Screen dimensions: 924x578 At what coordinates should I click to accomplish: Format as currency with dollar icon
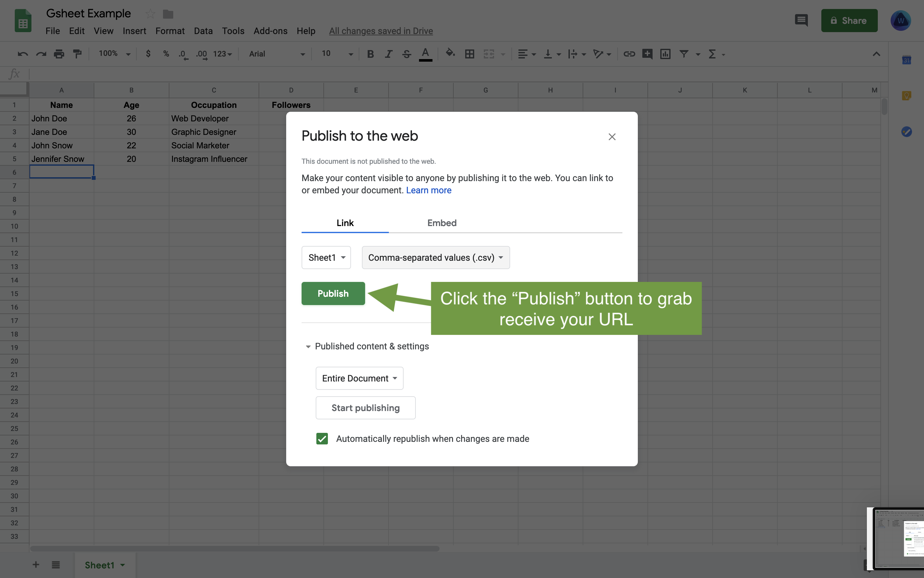tap(148, 54)
